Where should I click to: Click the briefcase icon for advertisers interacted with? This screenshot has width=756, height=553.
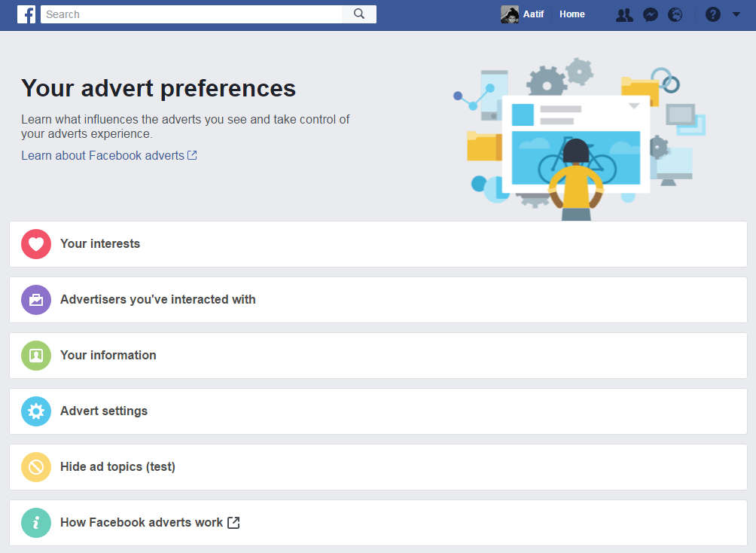[x=35, y=300]
